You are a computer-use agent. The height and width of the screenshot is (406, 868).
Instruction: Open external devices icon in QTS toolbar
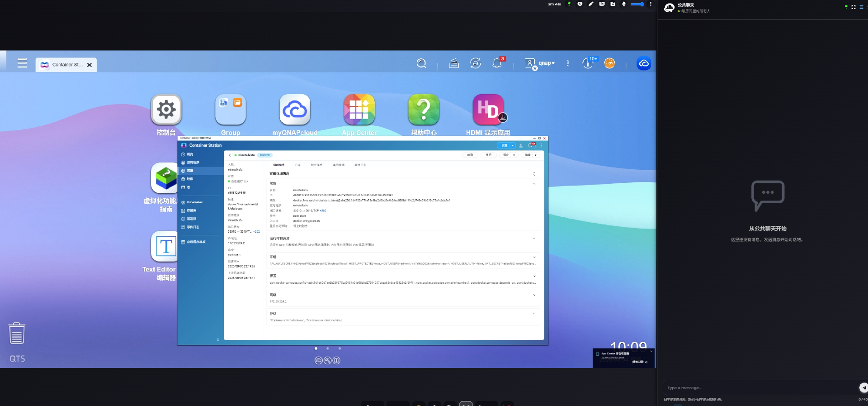click(x=475, y=63)
